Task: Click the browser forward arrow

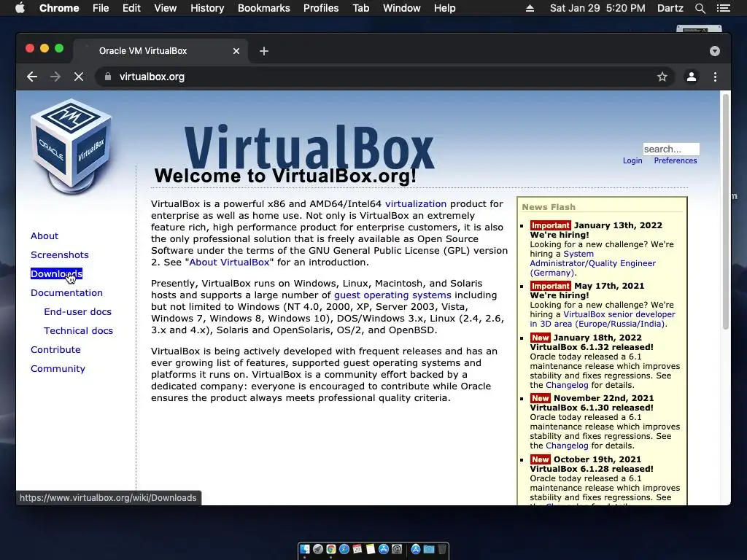Action: (x=55, y=77)
